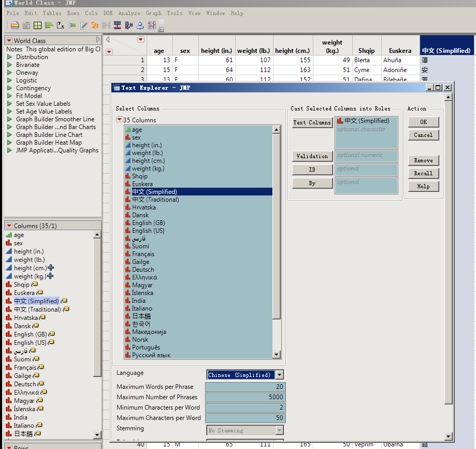Click the pencil script editor toolbar icon
The height and width of the screenshot is (449, 476).
pyautogui.click(x=83, y=25)
